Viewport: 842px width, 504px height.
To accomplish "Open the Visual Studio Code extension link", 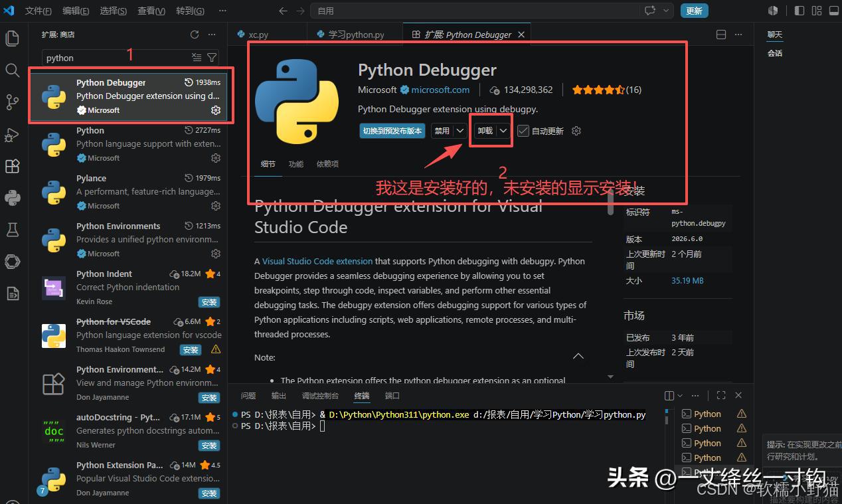I will [x=317, y=262].
